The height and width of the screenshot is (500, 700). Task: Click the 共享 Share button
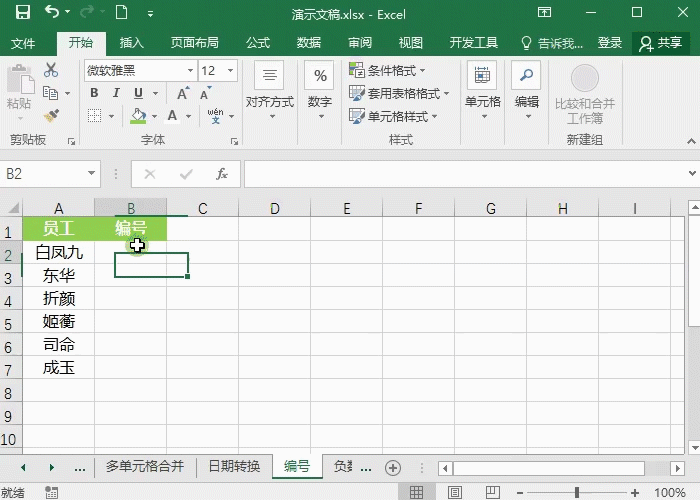661,43
